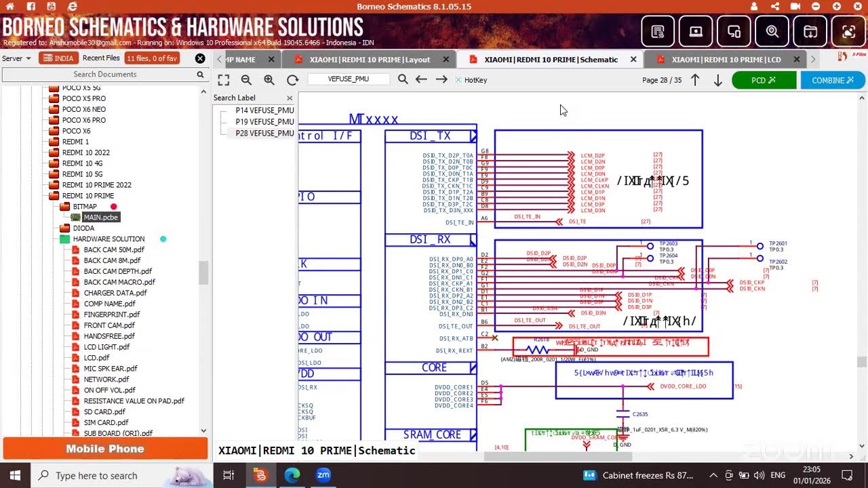Switch to the REDMI 10 PRIME Layout tab

pyautogui.click(x=370, y=60)
